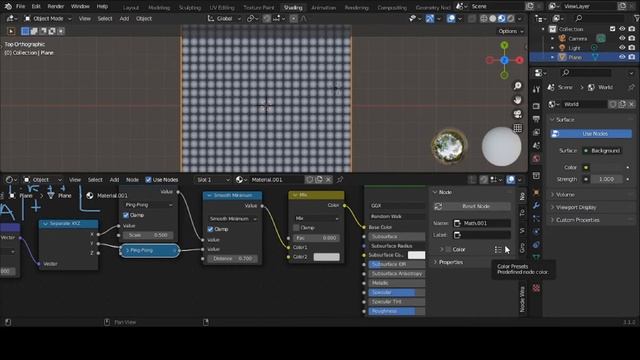Open the Global orientation dropdown
This screenshot has height=360, width=640.
(x=224, y=19)
